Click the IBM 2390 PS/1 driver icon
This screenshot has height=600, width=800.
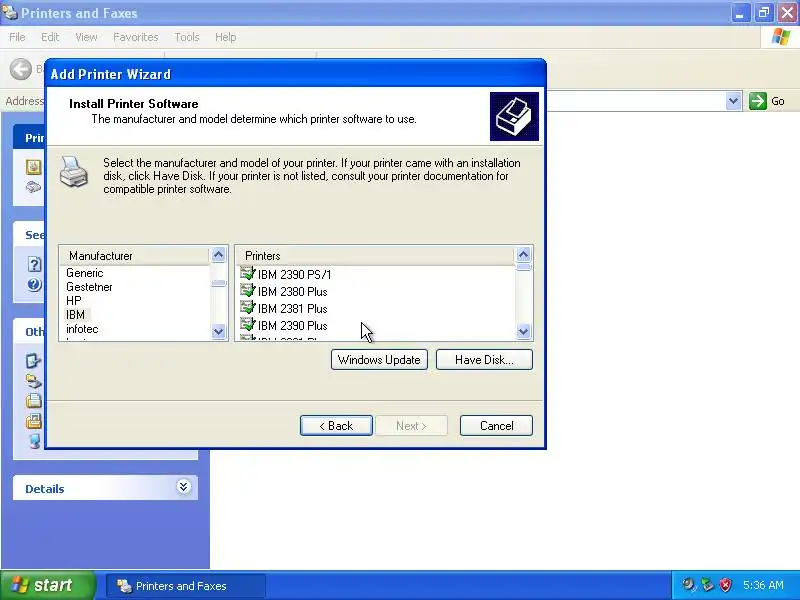pyautogui.click(x=247, y=273)
